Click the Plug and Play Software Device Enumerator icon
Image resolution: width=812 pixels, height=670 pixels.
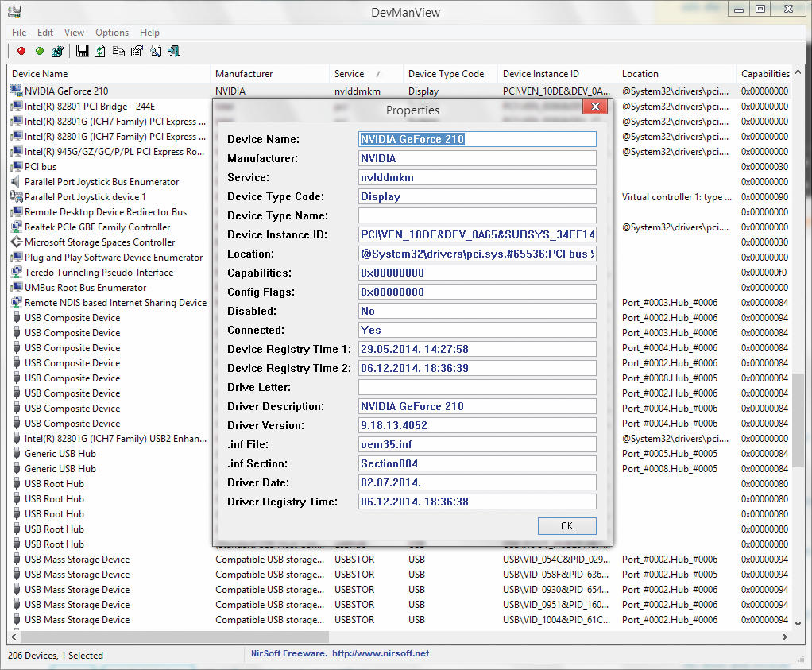(x=16, y=257)
